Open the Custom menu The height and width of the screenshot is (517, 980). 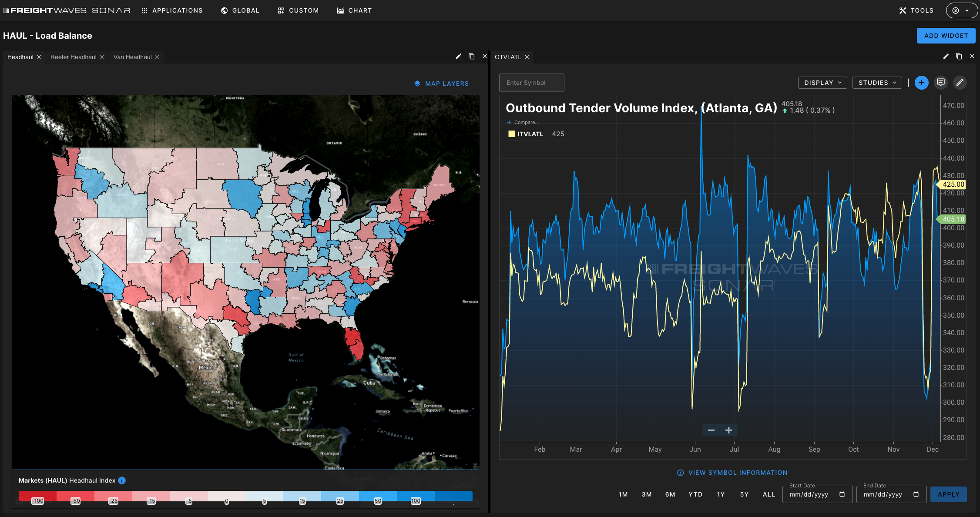tap(299, 10)
